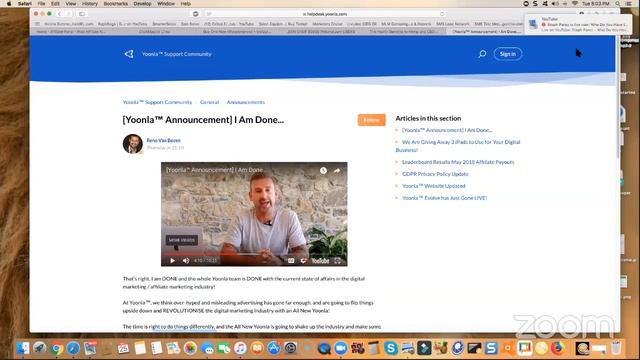The image size is (640, 360).
Task: Open the Help menu
Action: pyautogui.click(x=186, y=4)
